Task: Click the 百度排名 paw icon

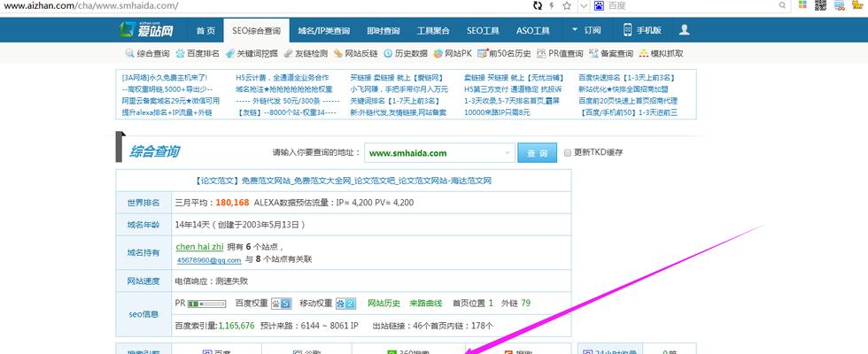Action: (180, 54)
